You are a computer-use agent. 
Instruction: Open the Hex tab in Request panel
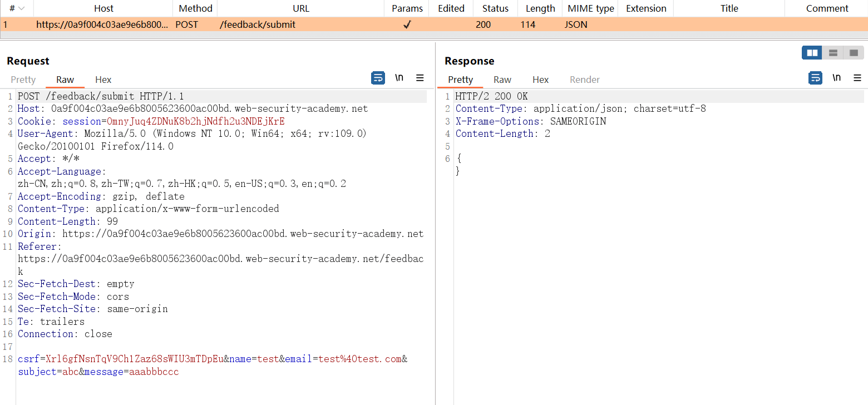pos(103,80)
